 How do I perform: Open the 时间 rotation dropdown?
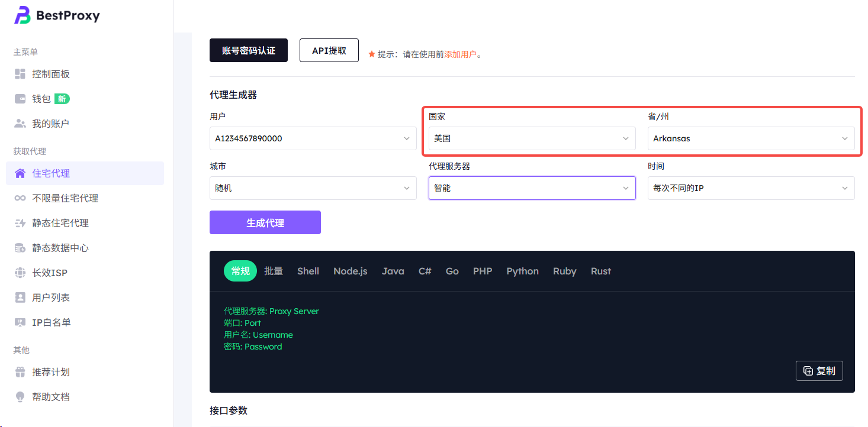tap(751, 188)
